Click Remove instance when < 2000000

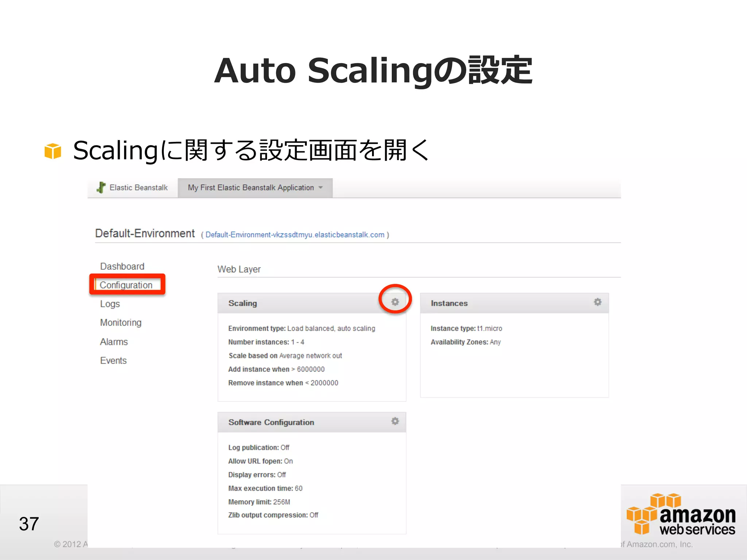point(283,383)
